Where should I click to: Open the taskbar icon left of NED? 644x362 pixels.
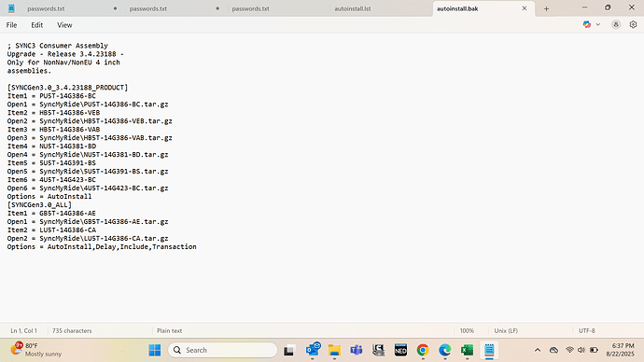point(378,350)
